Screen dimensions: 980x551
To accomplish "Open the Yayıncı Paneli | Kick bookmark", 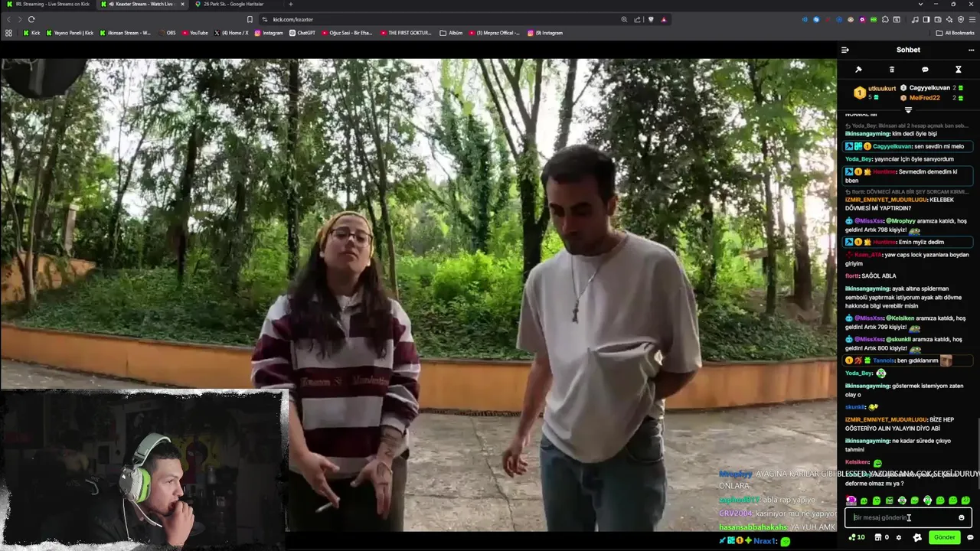I will pos(69,33).
